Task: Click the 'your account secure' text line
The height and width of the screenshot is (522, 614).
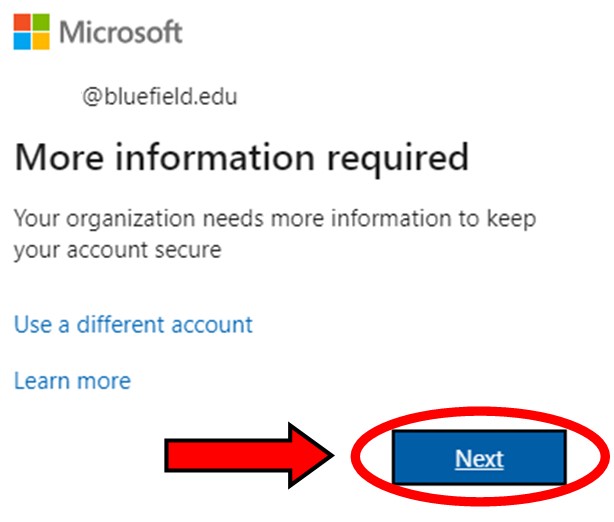Action: coord(117,251)
